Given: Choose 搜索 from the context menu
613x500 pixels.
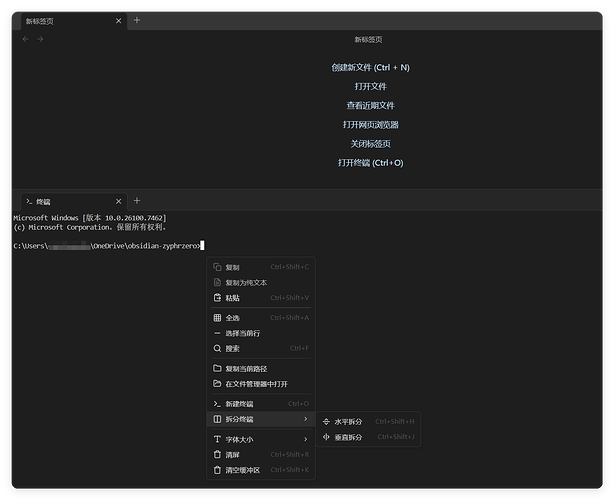Looking at the screenshot, I should pos(261,348).
